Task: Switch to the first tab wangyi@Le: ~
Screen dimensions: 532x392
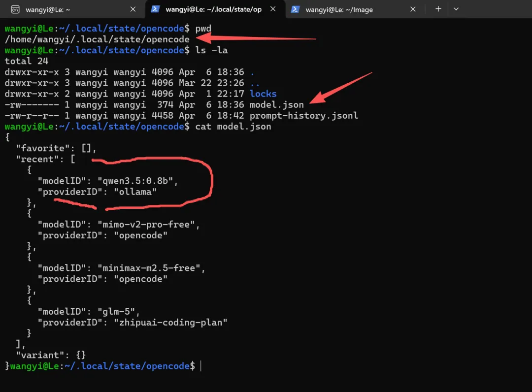Action: [x=73, y=9]
